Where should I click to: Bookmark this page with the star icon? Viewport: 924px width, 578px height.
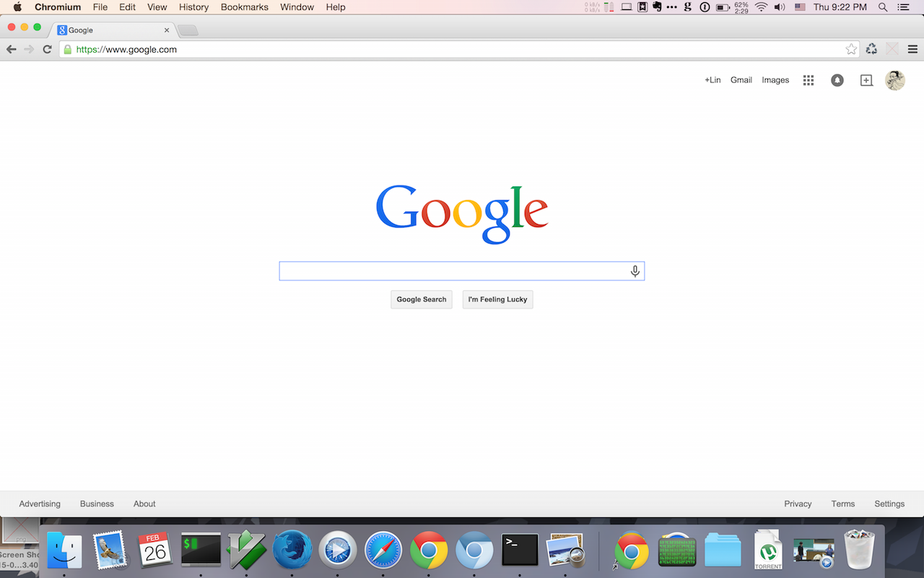851,49
